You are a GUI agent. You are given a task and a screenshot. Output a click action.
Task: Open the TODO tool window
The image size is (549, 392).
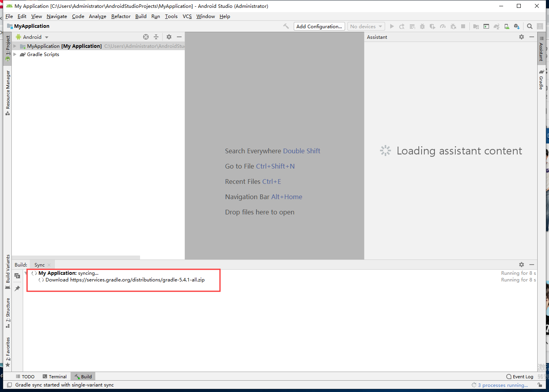[25, 376]
